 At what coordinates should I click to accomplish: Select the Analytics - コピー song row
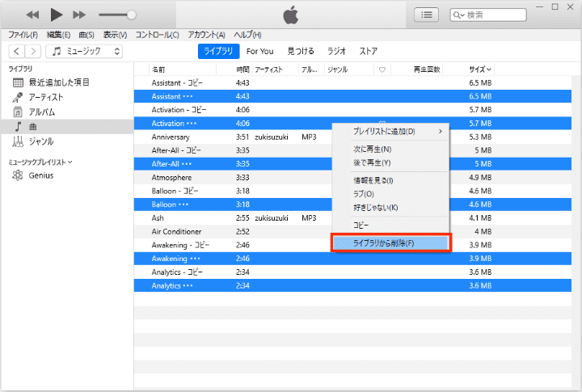click(352, 272)
